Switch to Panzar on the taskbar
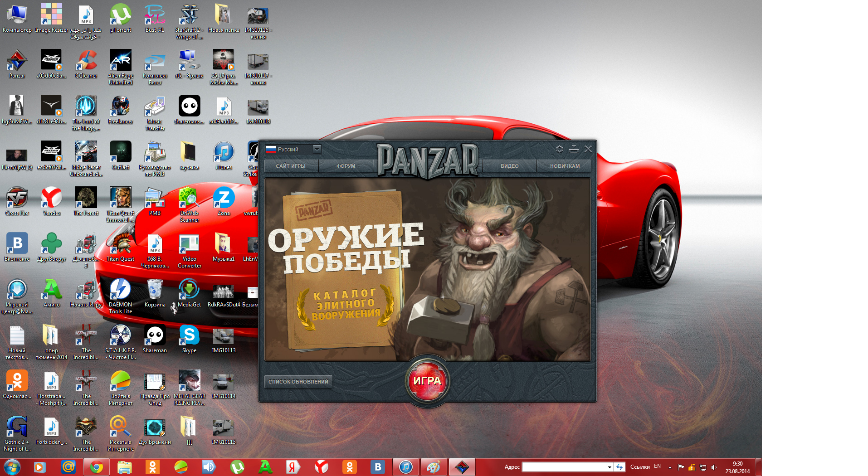 [x=462, y=467]
